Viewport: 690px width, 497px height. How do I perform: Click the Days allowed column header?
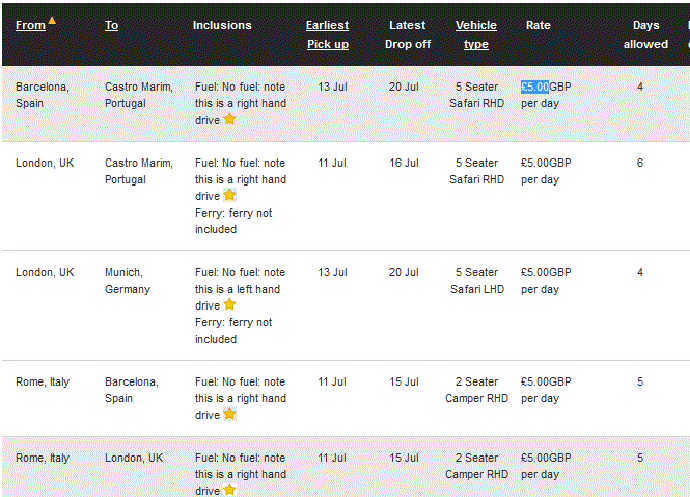point(646,35)
